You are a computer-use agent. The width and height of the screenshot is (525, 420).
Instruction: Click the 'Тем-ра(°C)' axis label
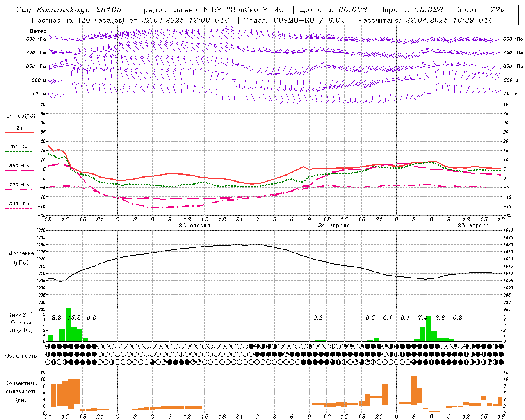click(19, 116)
